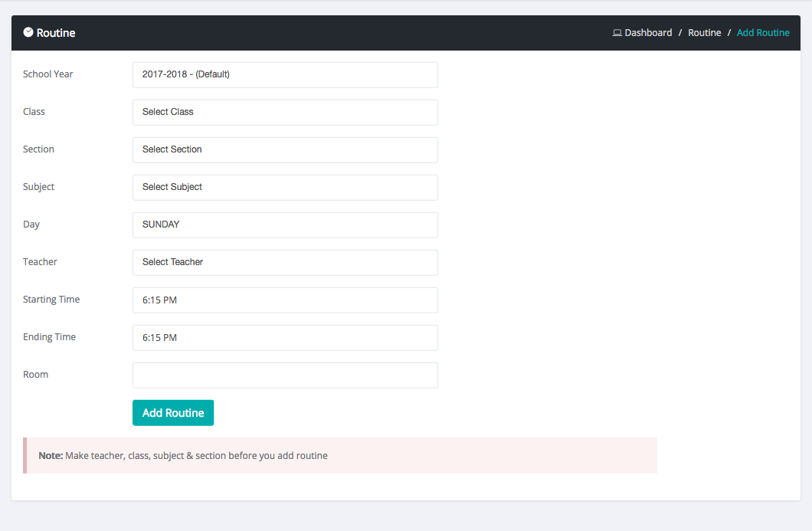Click the Routine panel header title
812x531 pixels.
[x=56, y=33]
